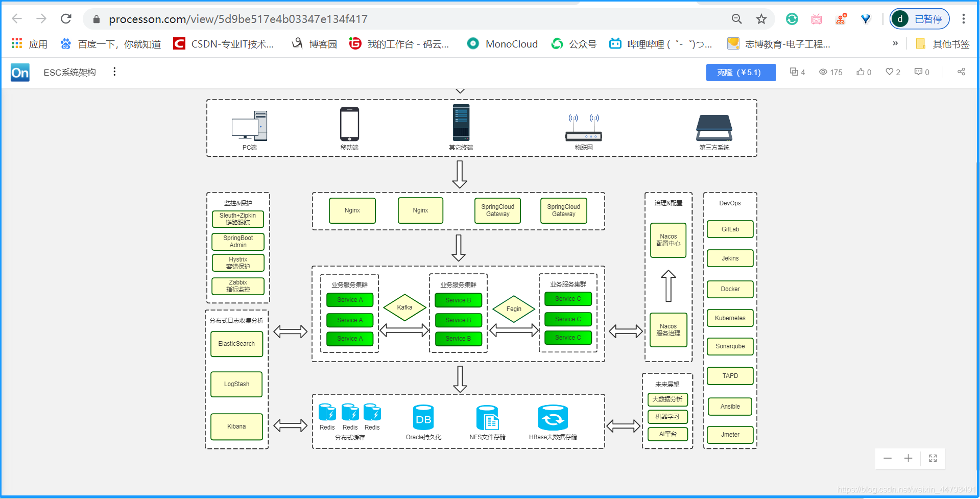Viewport: 980px width, 499px height.
Task: Open the profile button labeled 已暂停
Action: coord(919,19)
